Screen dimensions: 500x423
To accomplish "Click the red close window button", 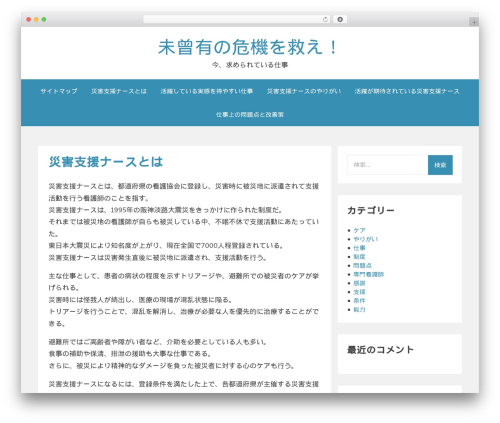I will click(29, 20).
